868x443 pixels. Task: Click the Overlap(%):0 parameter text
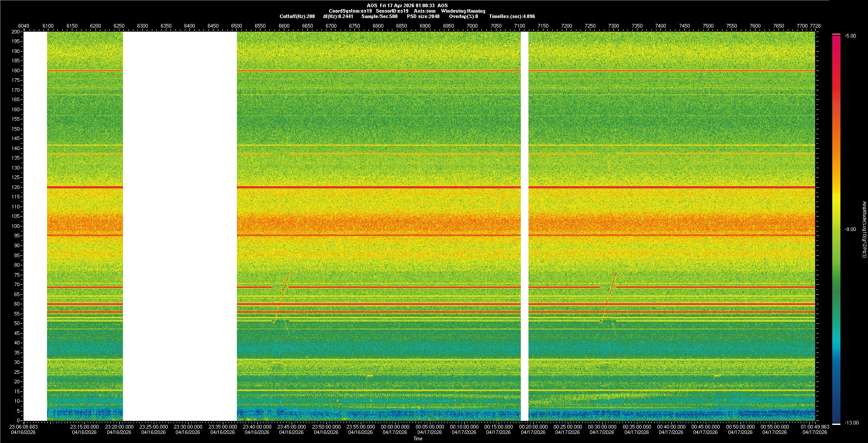(463, 16)
